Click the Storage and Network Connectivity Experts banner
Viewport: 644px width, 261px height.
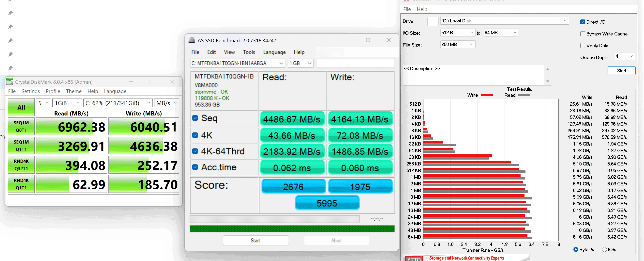click(466, 258)
